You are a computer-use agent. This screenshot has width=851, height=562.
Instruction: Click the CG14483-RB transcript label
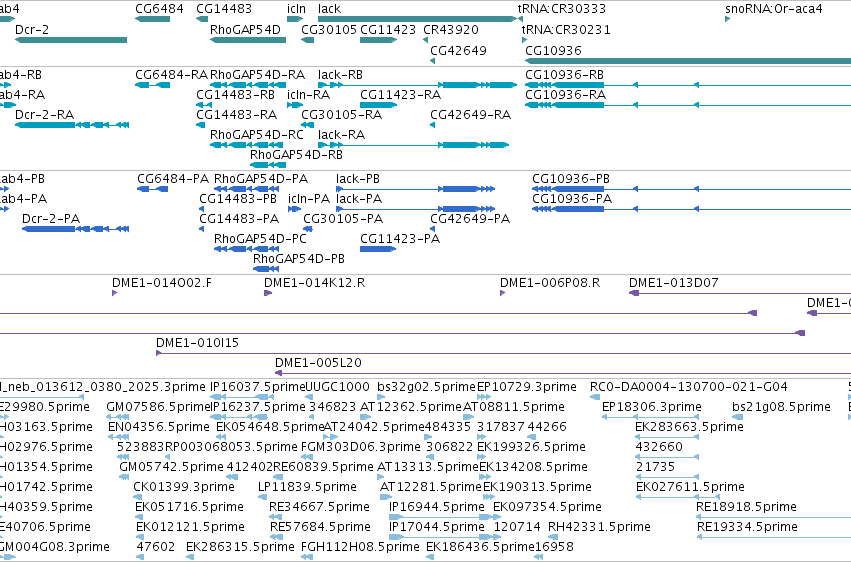click(x=236, y=95)
